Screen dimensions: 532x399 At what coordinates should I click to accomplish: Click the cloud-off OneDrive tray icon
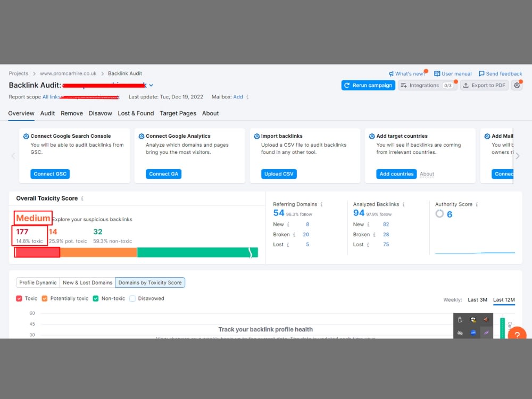tap(460, 332)
